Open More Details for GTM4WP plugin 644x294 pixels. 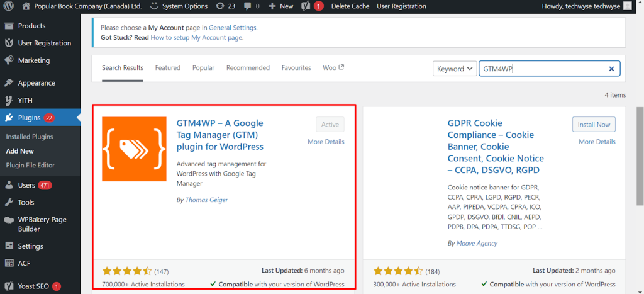[326, 142]
